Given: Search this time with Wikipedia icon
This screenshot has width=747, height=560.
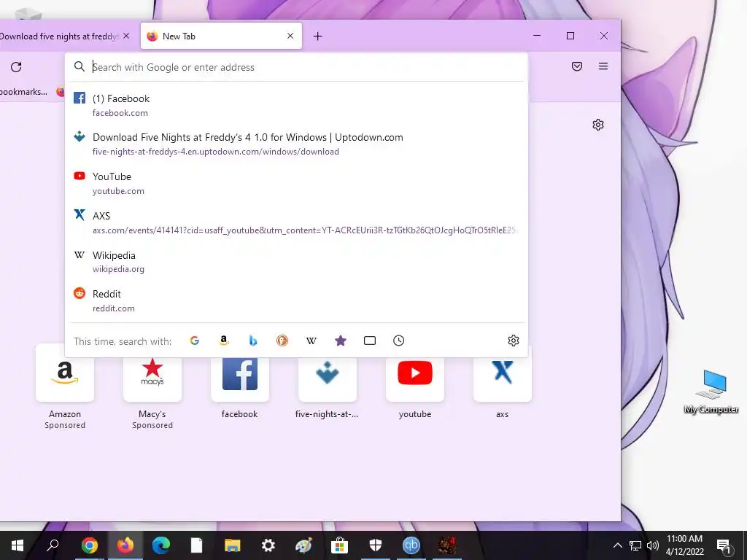Looking at the screenshot, I should [311, 341].
